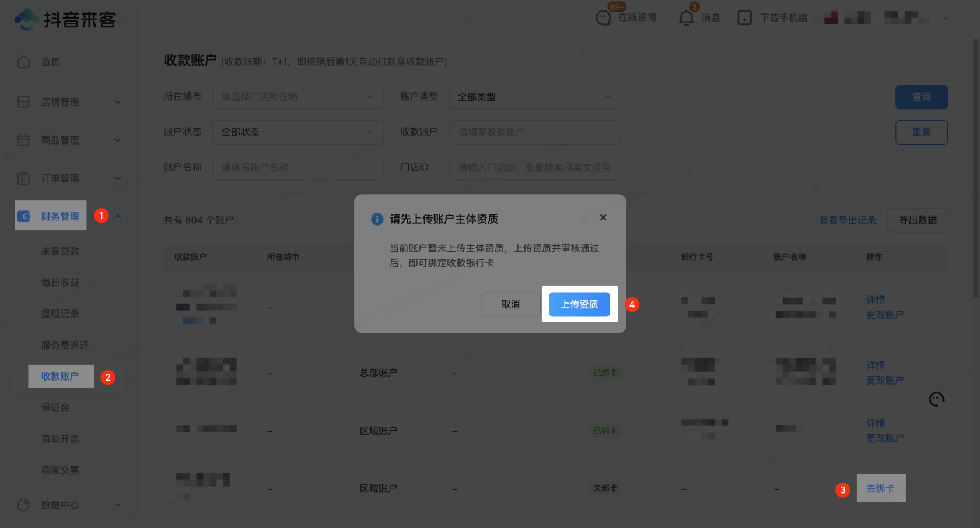Open 查看导出记录 link
The height and width of the screenshot is (528, 980).
(x=847, y=220)
